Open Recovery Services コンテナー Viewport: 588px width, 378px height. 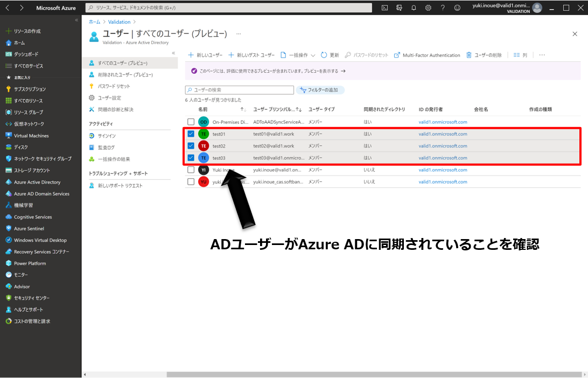click(38, 251)
